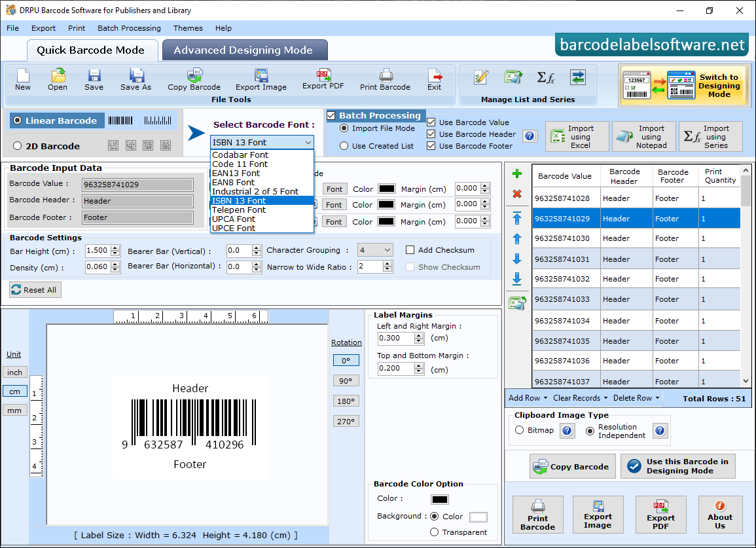Choose UPCA Font from the list
Viewport: 756px width, 548px height.
234,219
